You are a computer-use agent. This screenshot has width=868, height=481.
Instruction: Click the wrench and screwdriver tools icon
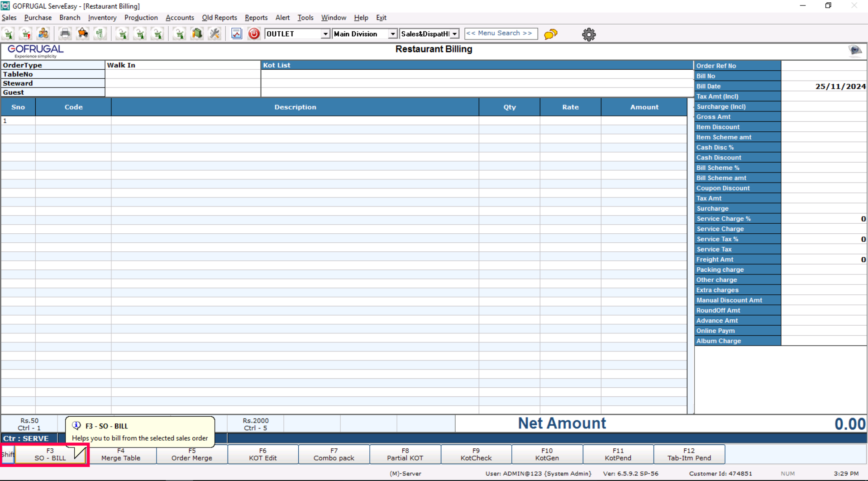coord(215,34)
